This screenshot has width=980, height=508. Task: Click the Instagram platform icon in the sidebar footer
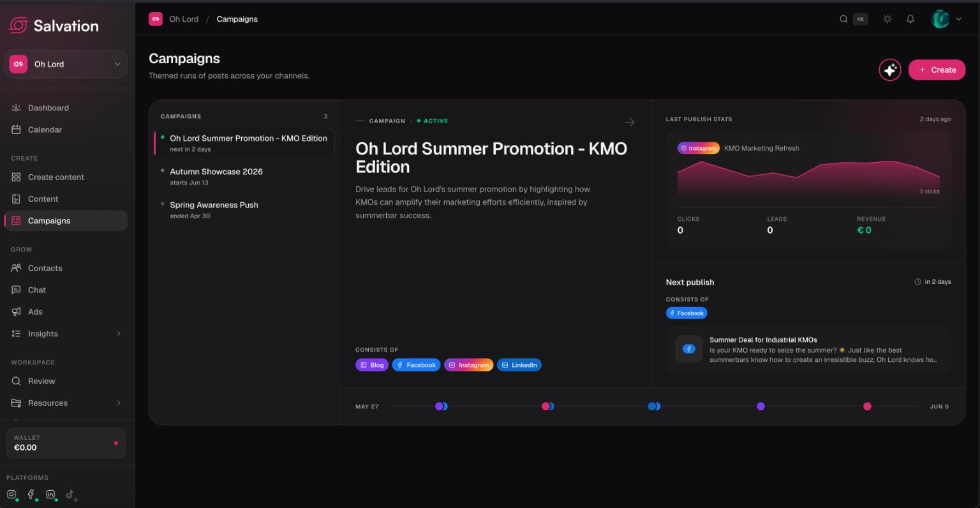[x=11, y=494]
